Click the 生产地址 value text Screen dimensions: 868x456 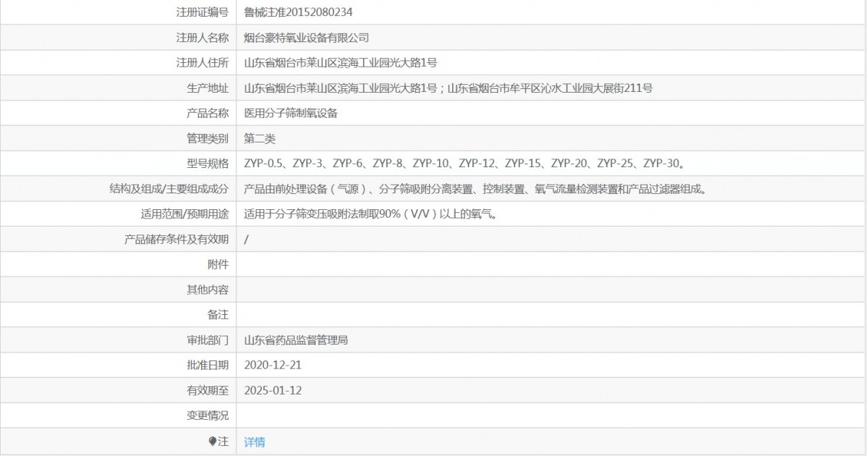click(x=448, y=88)
